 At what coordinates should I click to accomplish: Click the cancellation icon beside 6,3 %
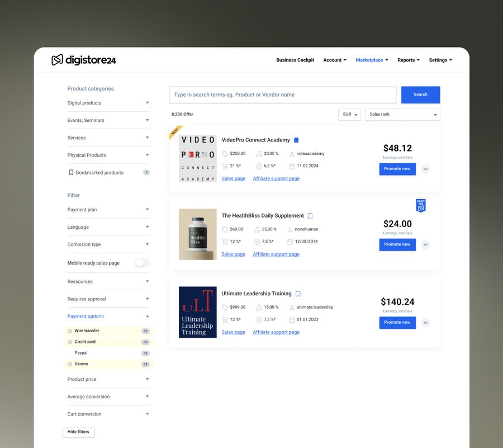(259, 166)
